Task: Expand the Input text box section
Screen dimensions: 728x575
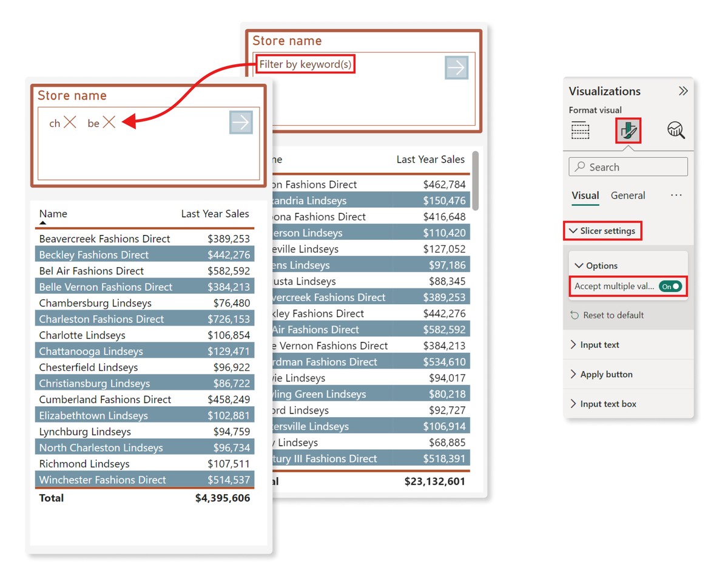Action: pyautogui.click(x=608, y=404)
